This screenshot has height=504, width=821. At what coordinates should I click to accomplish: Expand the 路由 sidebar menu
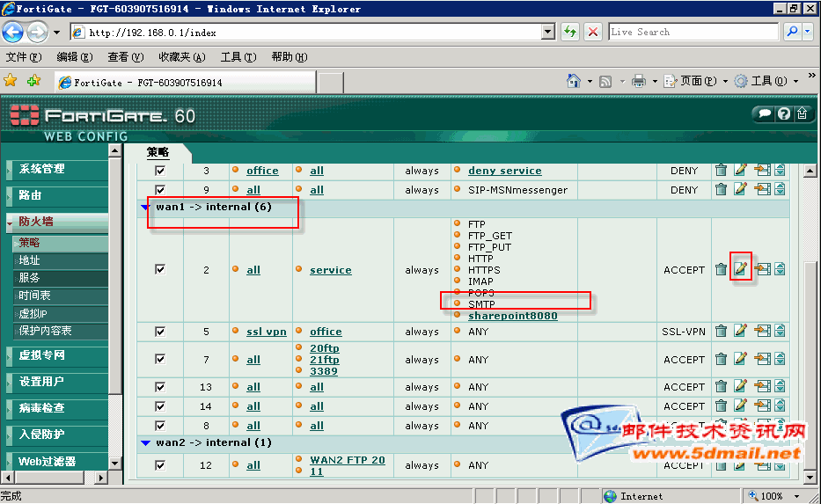coord(56,195)
